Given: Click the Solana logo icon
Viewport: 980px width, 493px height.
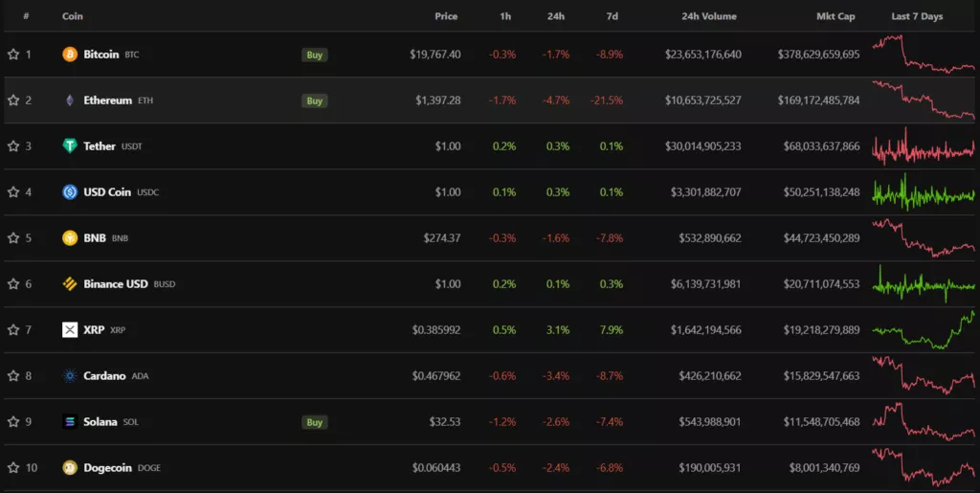Looking at the screenshot, I should click(70, 422).
